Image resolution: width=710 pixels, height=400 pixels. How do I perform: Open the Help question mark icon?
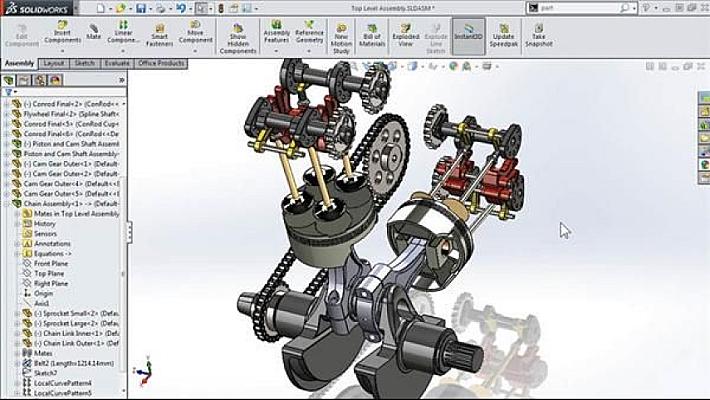pos(647,8)
